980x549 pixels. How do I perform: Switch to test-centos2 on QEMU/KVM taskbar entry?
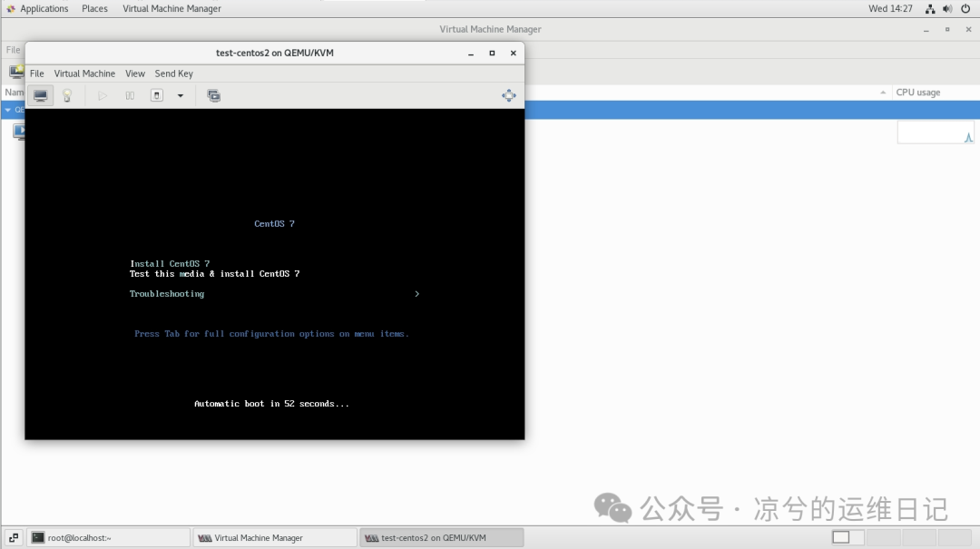(442, 538)
